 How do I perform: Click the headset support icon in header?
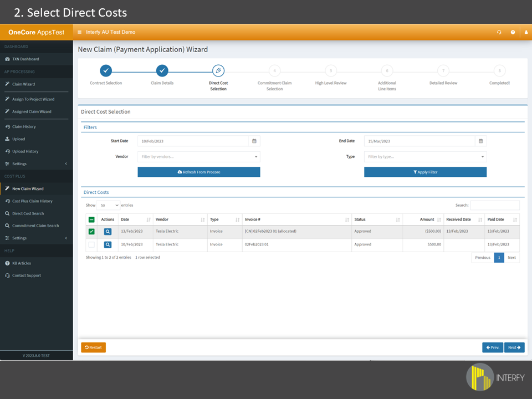(x=499, y=32)
